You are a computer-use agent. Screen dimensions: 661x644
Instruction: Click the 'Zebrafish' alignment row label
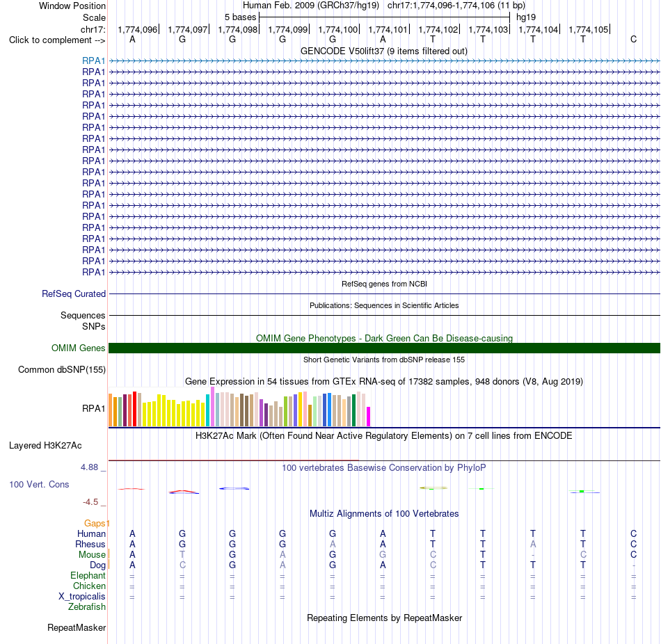pyautogui.click(x=87, y=606)
